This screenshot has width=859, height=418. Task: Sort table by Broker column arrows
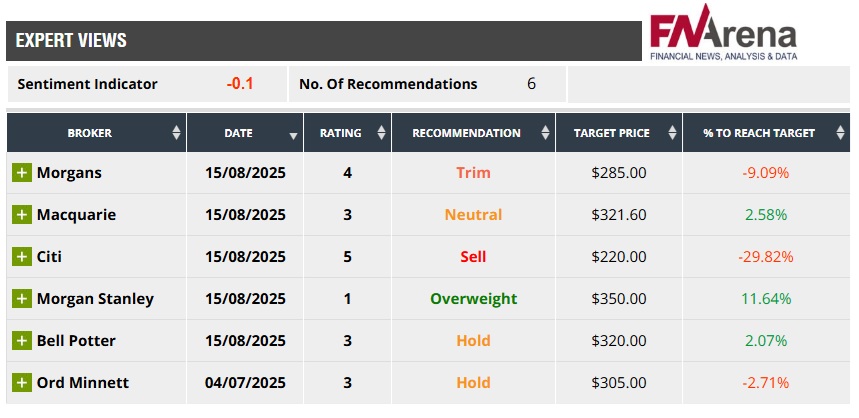pos(176,133)
